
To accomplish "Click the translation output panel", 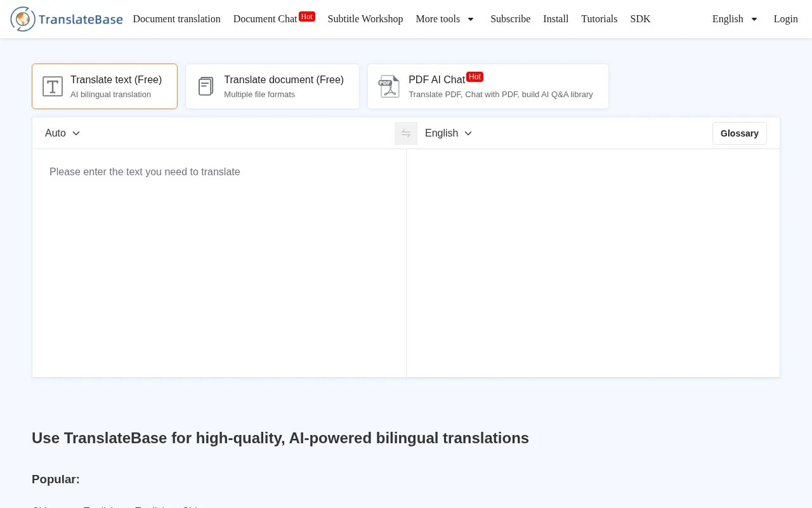I will click(593, 263).
